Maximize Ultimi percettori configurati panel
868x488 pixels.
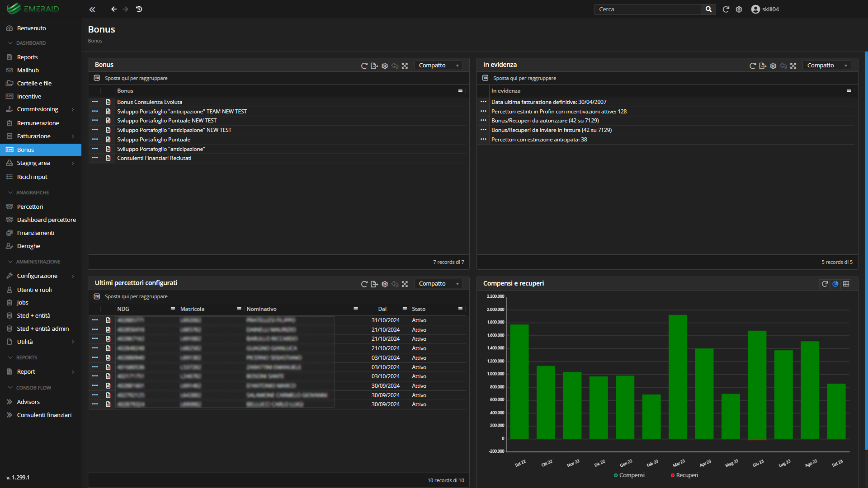point(405,284)
